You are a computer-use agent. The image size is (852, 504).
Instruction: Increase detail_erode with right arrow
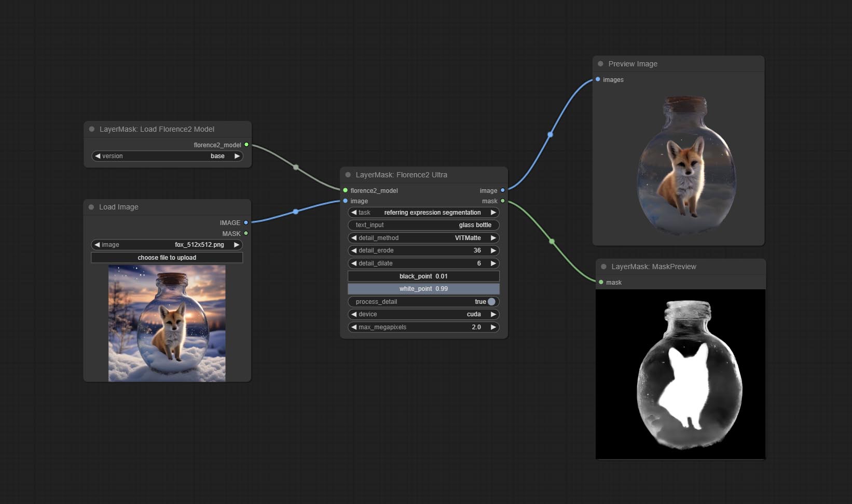[x=493, y=250]
